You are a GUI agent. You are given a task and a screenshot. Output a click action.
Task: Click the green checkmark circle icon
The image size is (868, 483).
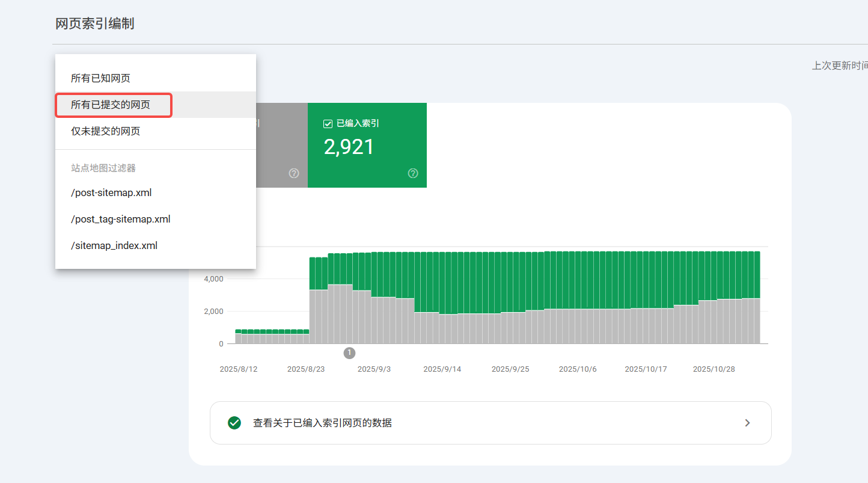click(x=234, y=423)
